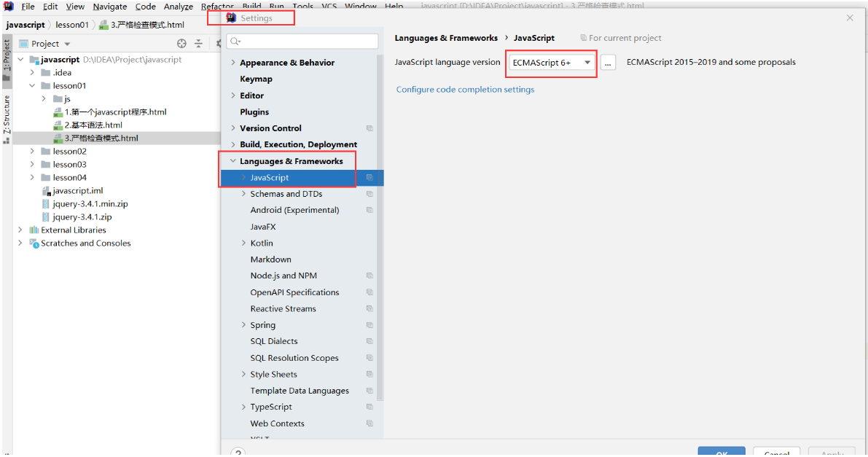Screen dimensions: 868x457
Task: Click the javascript.iml file icon
Action: pyautogui.click(x=47, y=190)
